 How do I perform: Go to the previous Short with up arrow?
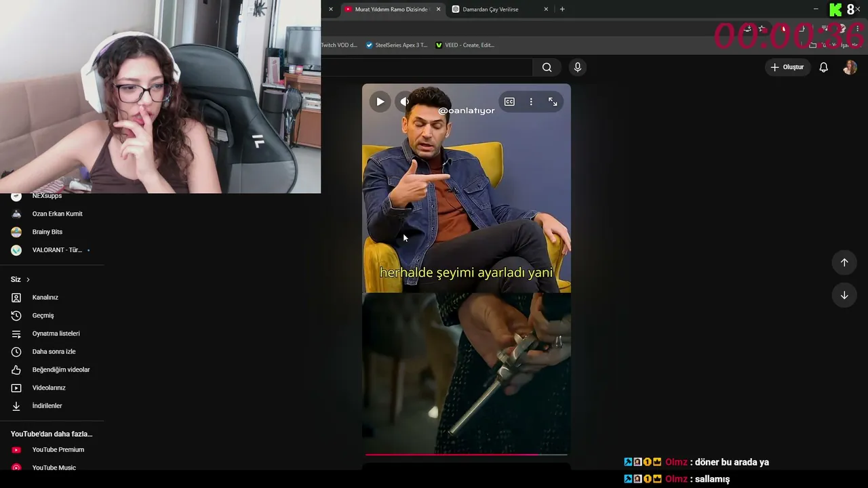click(844, 262)
